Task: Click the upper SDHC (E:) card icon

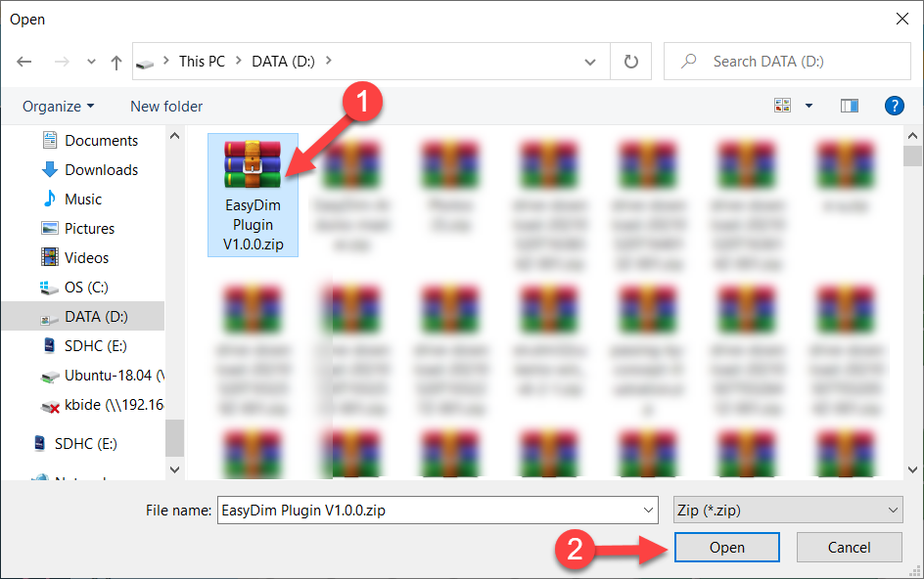Action: 50,345
